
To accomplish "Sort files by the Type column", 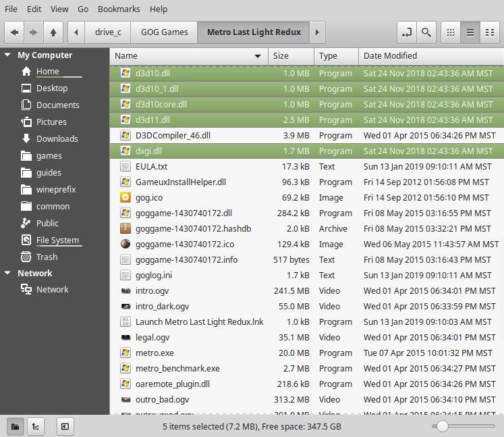I will 337,56.
